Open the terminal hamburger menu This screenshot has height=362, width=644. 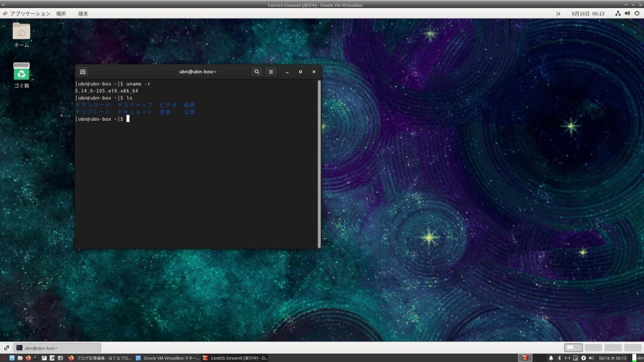(x=271, y=71)
